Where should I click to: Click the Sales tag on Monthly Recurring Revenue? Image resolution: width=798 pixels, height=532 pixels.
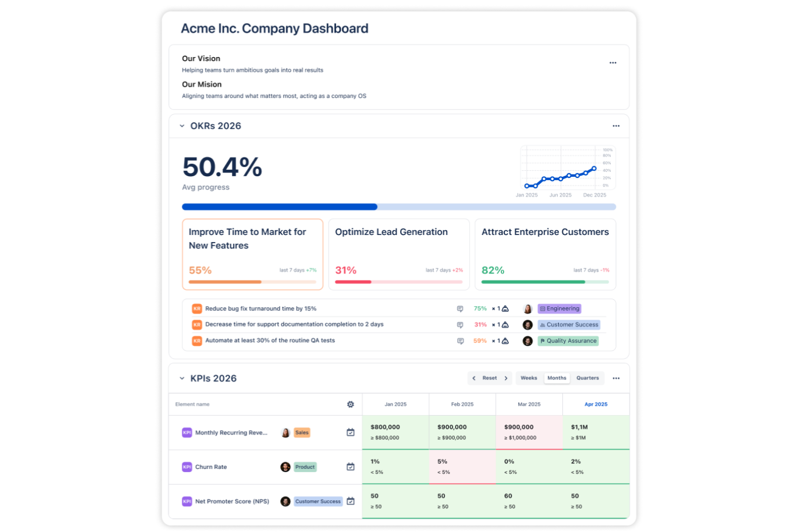pos(302,432)
